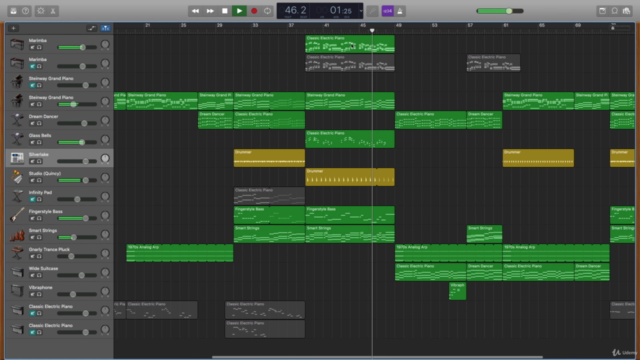640x360 pixels.
Task: Select the Classic Electric Piano region on Infinity Pad track
Action: click(269, 196)
